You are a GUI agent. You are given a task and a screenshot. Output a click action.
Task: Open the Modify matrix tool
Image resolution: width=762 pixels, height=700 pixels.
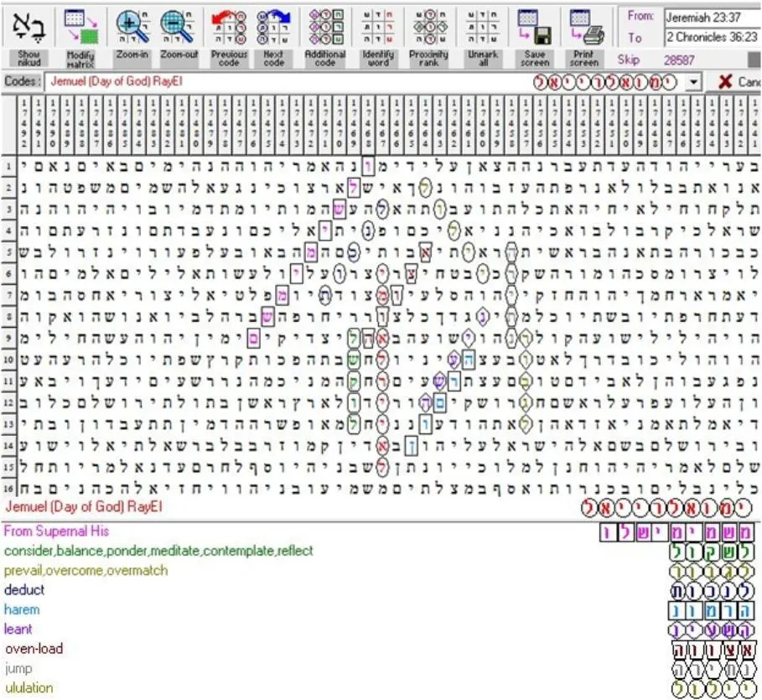pyautogui.click(x=80, y=27)
